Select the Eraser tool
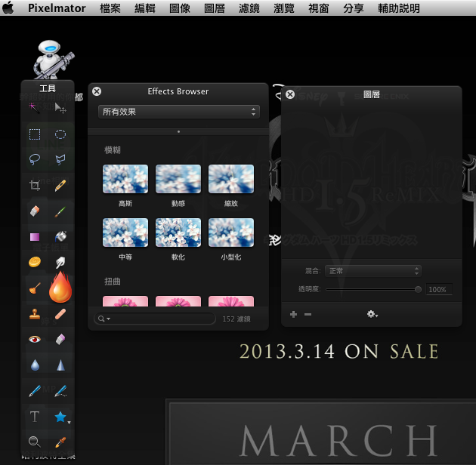This screenshot has width=476, height=465. [34, 211]
